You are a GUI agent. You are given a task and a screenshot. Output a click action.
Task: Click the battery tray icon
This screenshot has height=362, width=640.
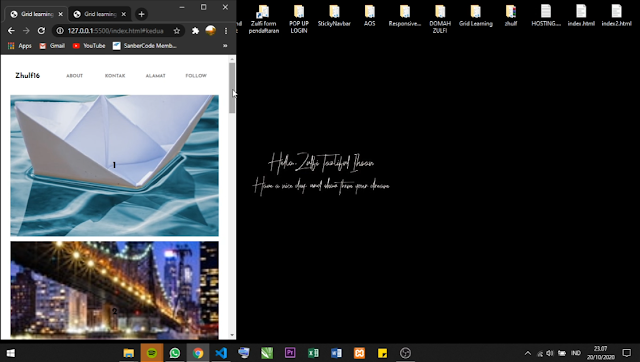(562, 353)
